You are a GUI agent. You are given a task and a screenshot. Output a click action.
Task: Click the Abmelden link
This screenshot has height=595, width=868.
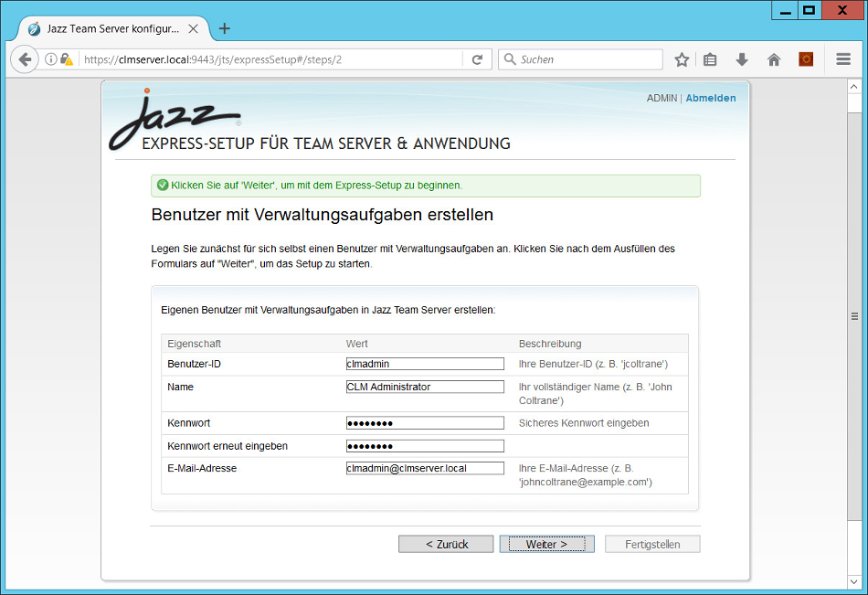pos(711,98)
